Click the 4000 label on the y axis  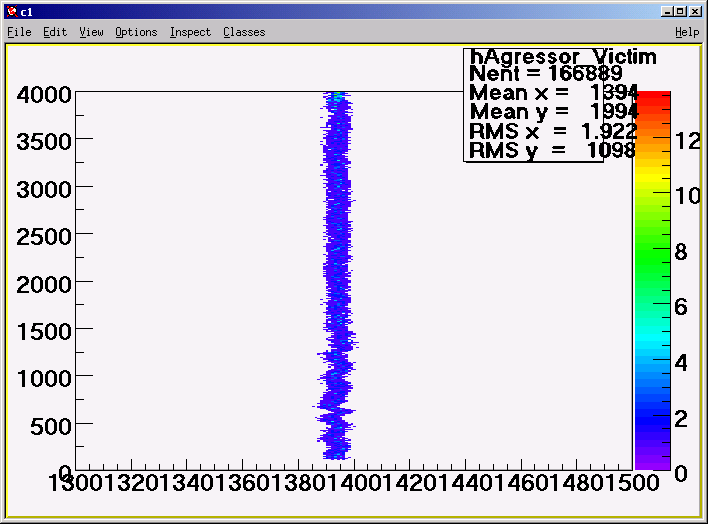click(44, 95)
